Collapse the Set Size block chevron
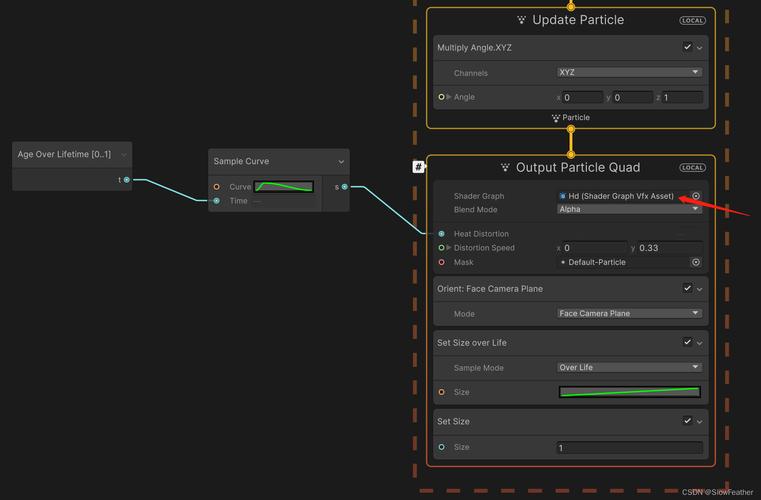The image size is (761, 500). pos(699,422)
